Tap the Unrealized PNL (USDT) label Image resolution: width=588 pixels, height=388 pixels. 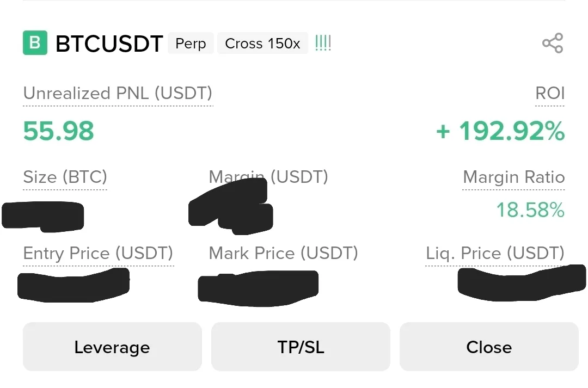(x=118, y=94)
